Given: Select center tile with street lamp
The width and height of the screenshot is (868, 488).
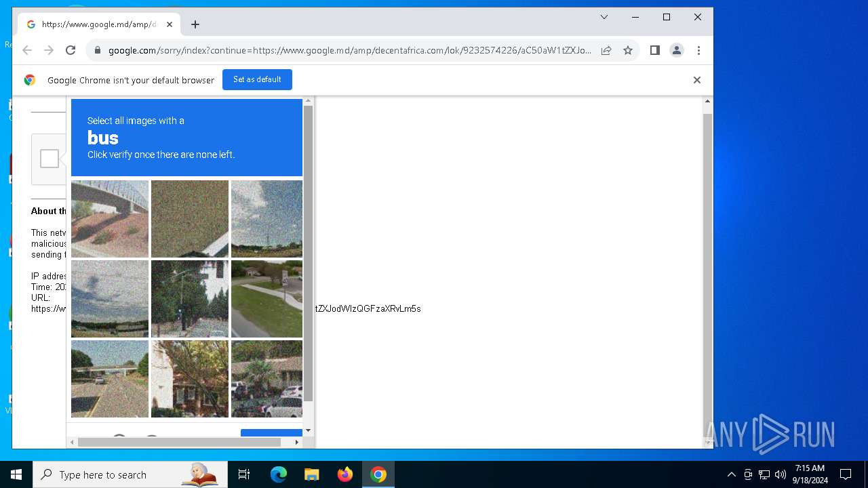Looking at the screenshot, I should [190, 299].
